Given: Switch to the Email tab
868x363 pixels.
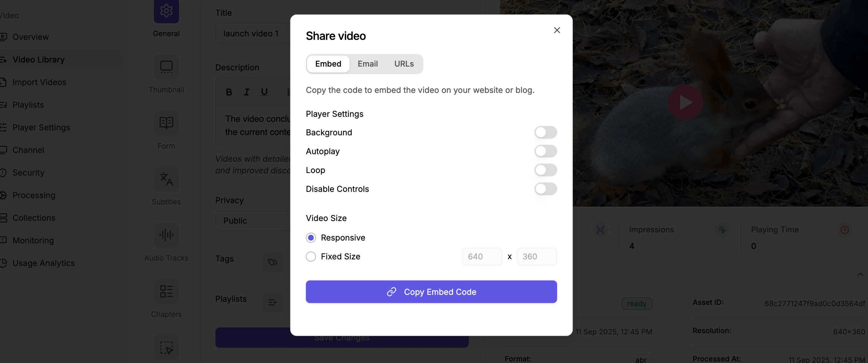Looking at the screenshot, I should coord(367,64).
